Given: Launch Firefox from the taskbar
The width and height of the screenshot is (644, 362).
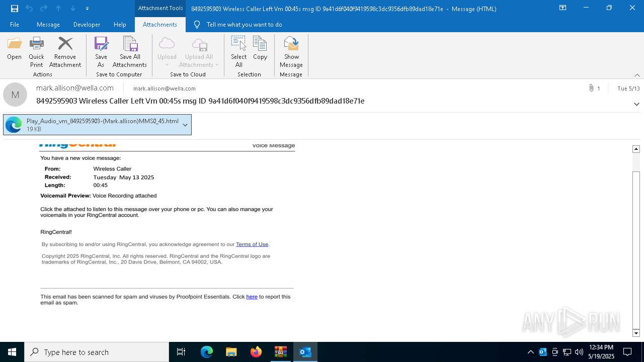Looking at the screenshot, I should [x=256, y=352].
